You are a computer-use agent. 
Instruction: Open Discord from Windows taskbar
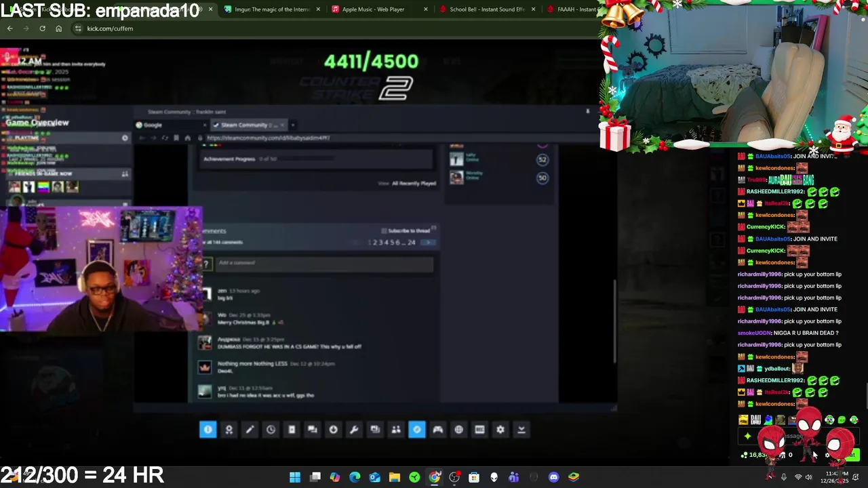tap(554, 477)
